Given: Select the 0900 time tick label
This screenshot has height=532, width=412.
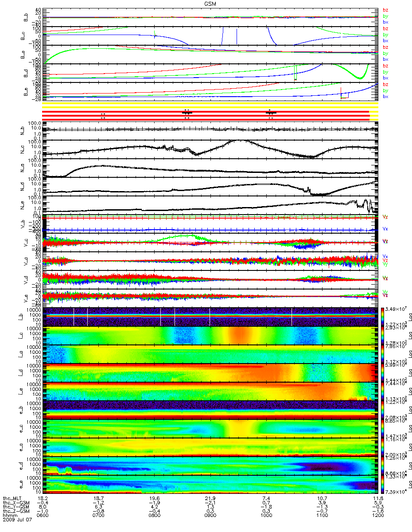Looking at the screenshot, I should click(x=210, y=516).
